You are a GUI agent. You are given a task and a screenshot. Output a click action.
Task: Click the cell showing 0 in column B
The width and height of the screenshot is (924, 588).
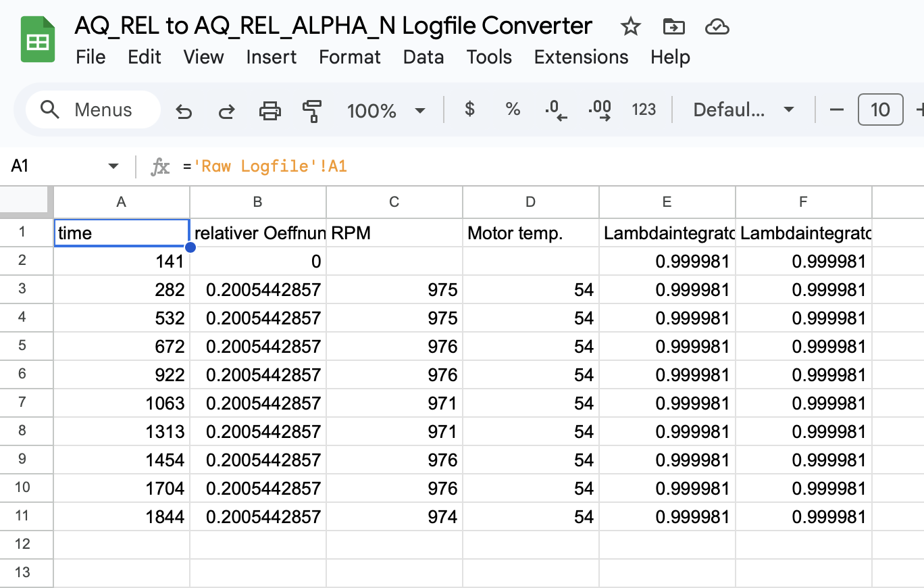click(258, 262)
